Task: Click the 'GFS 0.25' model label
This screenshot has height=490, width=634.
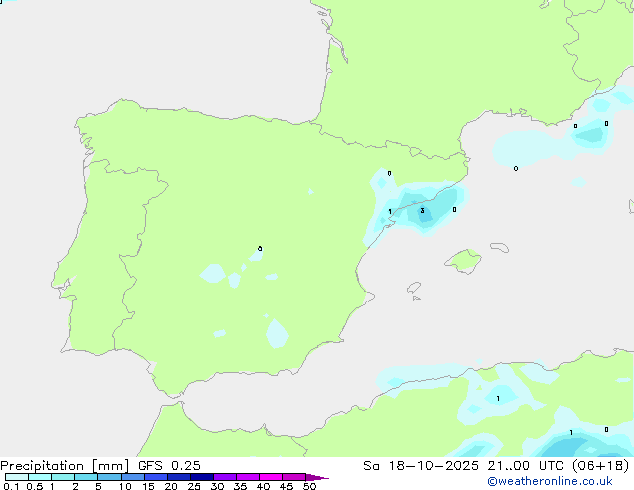Action: click(x=169, y=466)
